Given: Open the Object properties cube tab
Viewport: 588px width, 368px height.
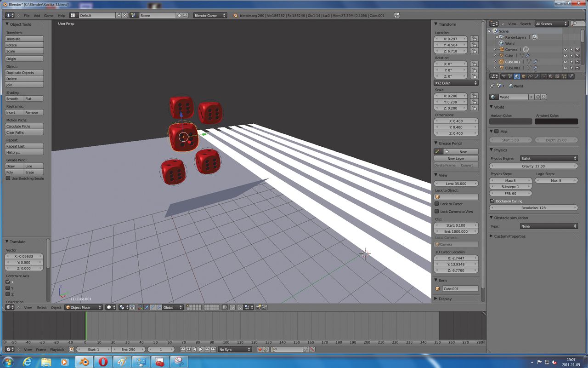Looking at the screenshot, I should tap(524, 76).
